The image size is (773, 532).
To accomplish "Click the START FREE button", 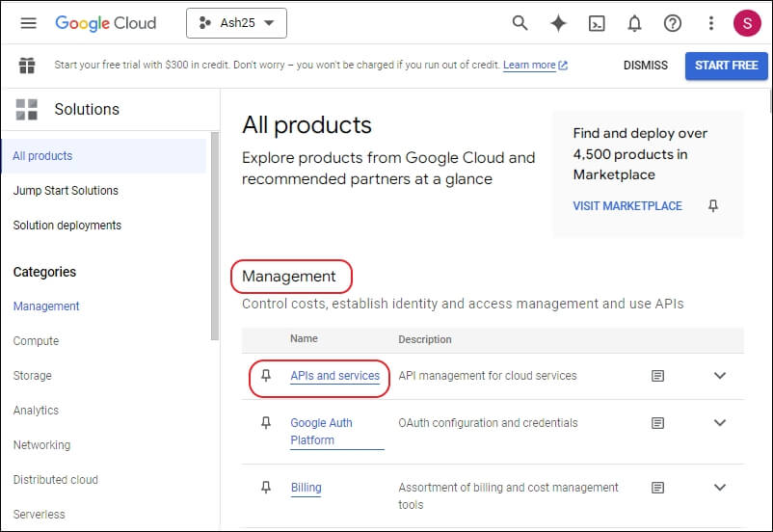I will pos(726,66).
